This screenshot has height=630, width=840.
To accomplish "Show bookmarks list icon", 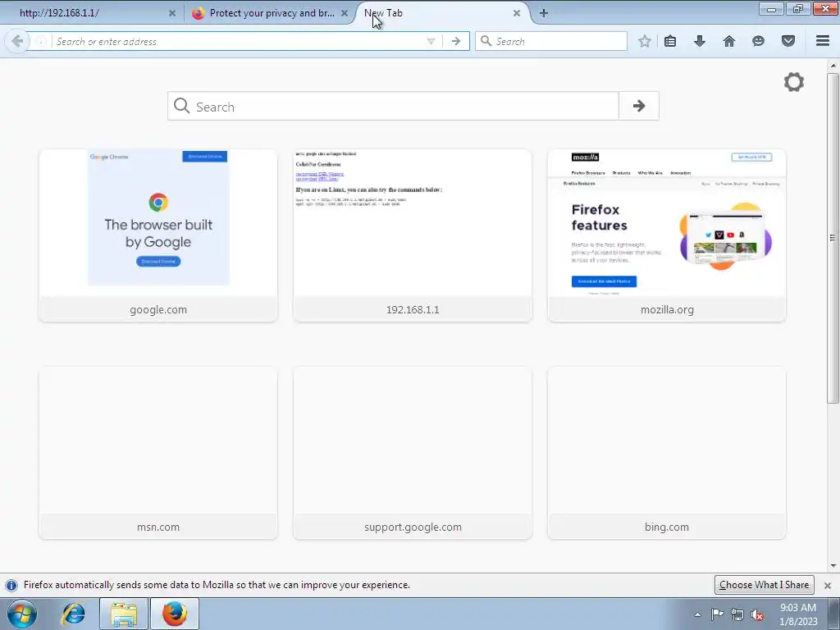I will (670, 41).
